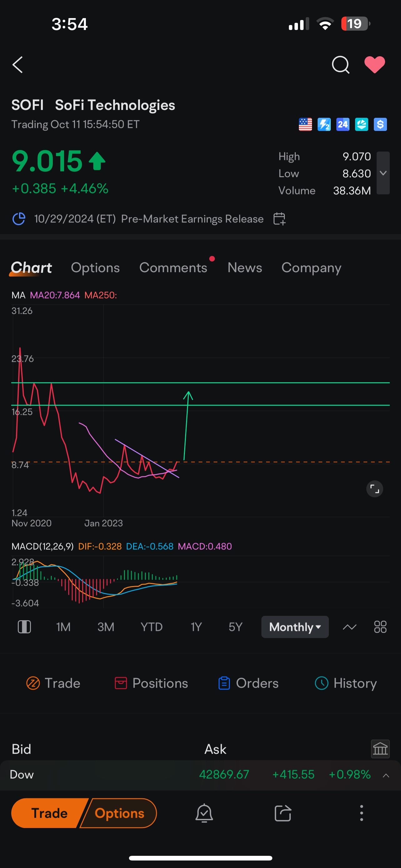Screen dimensions: 401x868
Task: Tap the DIF:-0.328 value label
Action: [100, 546]
